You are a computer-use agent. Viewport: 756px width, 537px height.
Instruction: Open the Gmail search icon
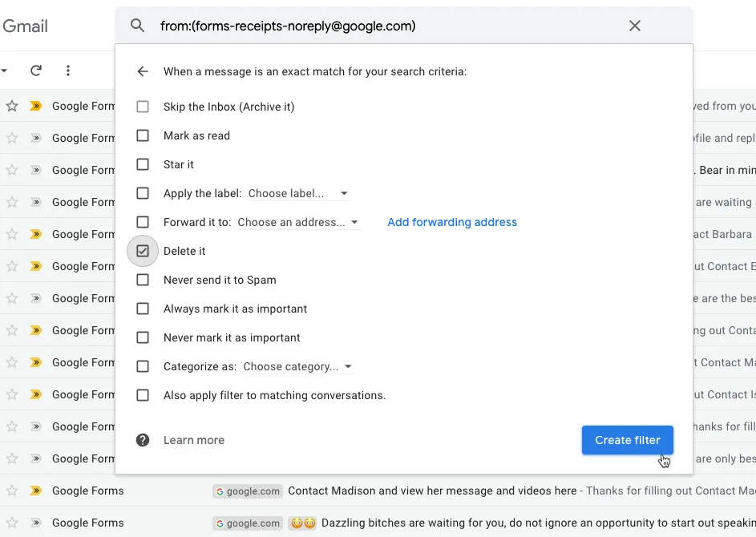click(x=137, y=25)
